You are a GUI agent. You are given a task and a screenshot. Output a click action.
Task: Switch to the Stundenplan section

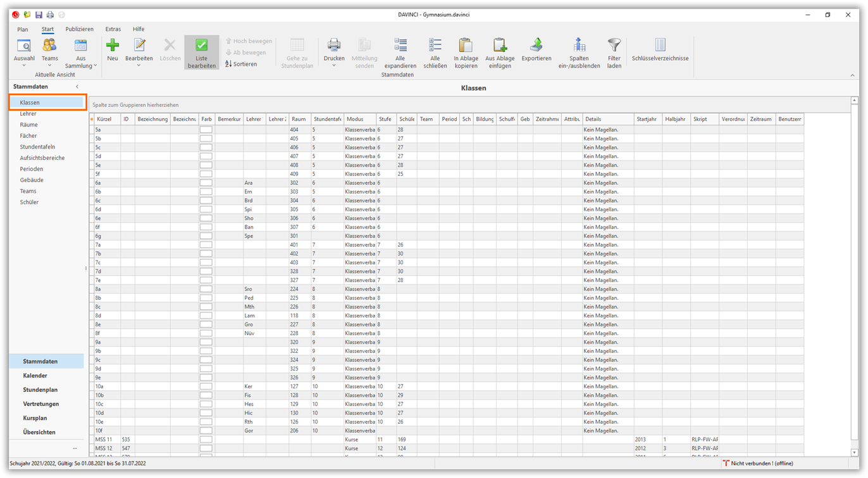40,390
